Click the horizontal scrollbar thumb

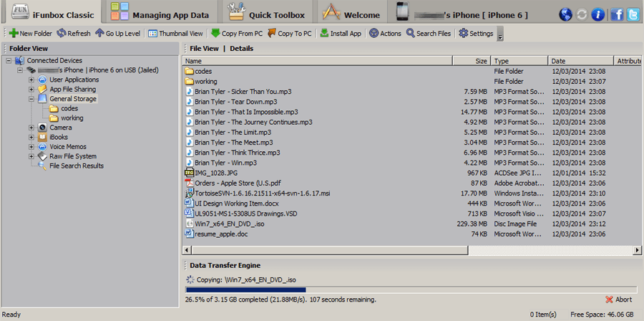coord(330,250)
